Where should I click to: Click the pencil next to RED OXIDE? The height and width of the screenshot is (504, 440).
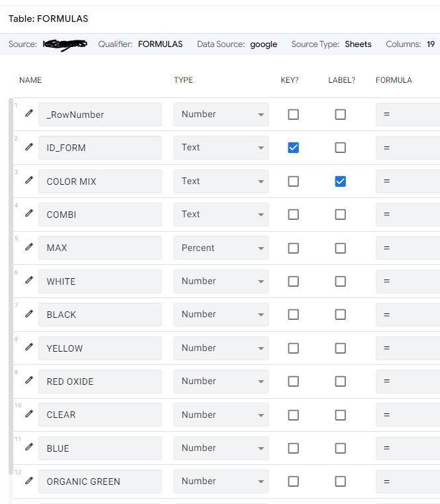pyautogui.click(x=29, y=380)
